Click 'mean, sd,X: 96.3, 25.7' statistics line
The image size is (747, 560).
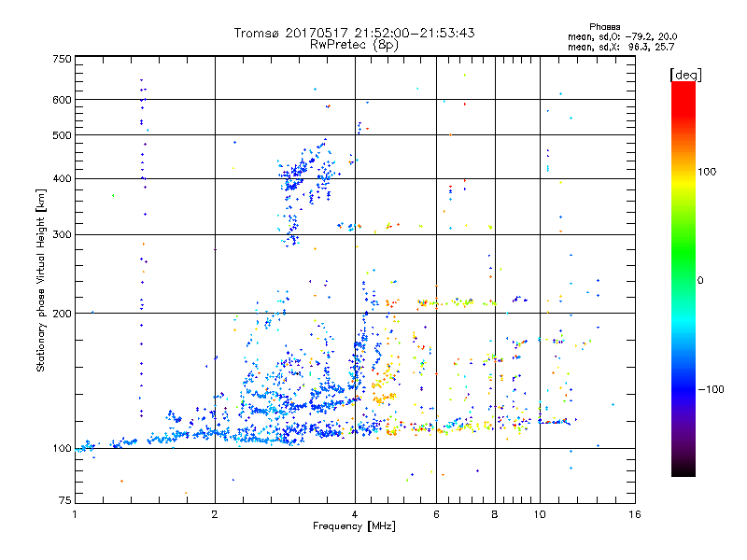coord(621,48)
